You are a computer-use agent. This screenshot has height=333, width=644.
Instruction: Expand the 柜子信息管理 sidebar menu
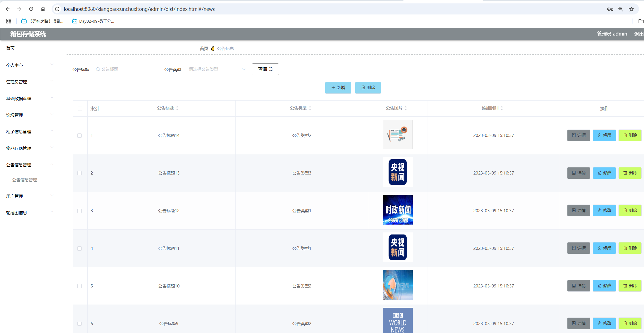(29, 132)
